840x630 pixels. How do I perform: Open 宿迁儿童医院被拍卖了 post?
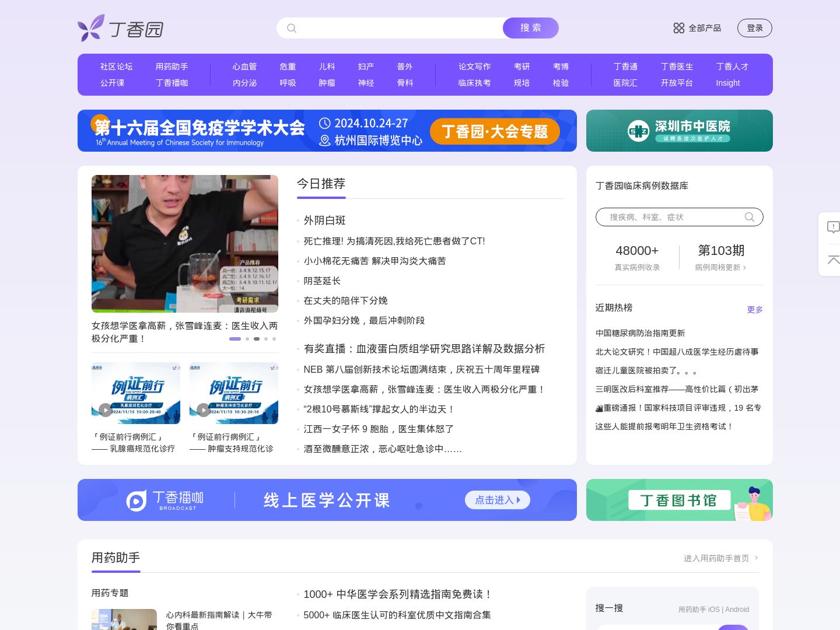pyautogui.click(x=646, y=370)
